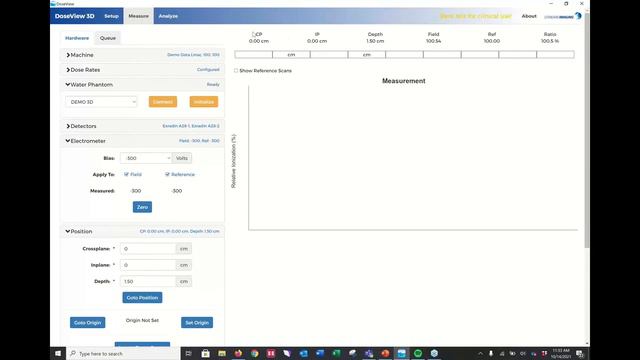Image resolution: width=640 pixels, height=360 pixels.
Task: Click the Depth 1.50 cm readout
Action: pos(375,41)
